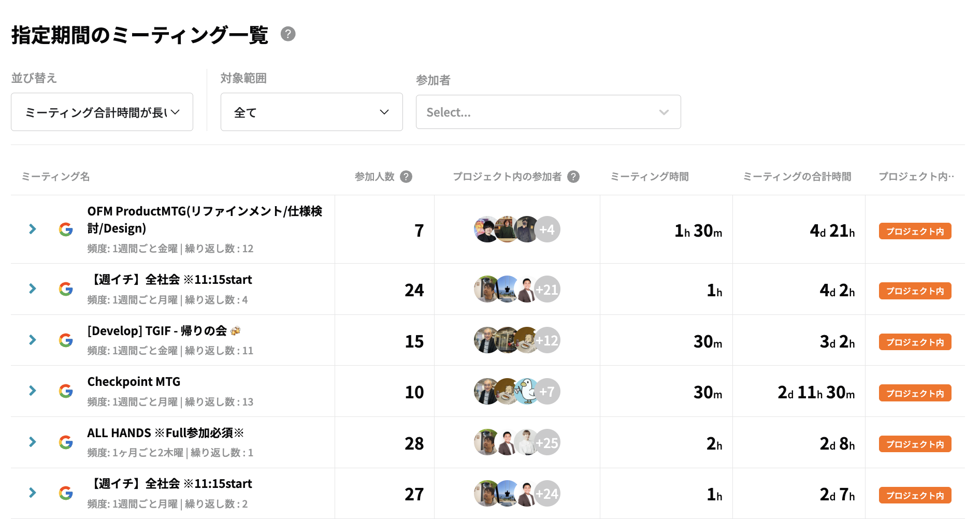This screenshot has height=519, width=980.
Task: Click Google icon for ALL HANDS row
Action: (66, 442)
